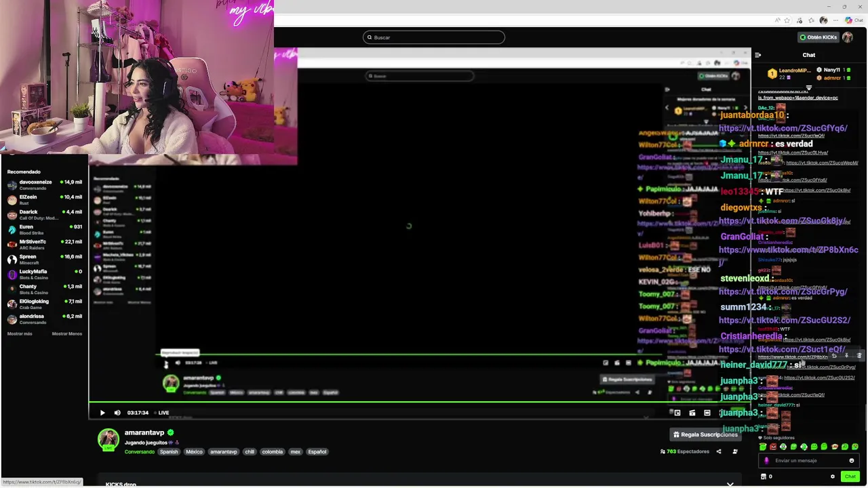Click LeandroMiP top gifter entry
The height and width of the screenshot is (488, 868).
click(x=789, y=73)
